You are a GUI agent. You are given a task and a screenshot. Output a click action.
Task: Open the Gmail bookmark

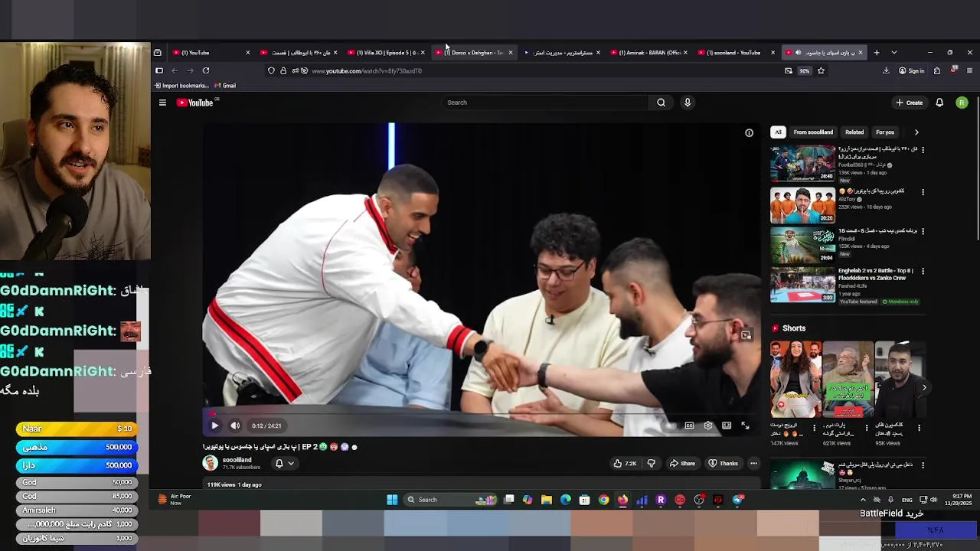coord(225,86)
